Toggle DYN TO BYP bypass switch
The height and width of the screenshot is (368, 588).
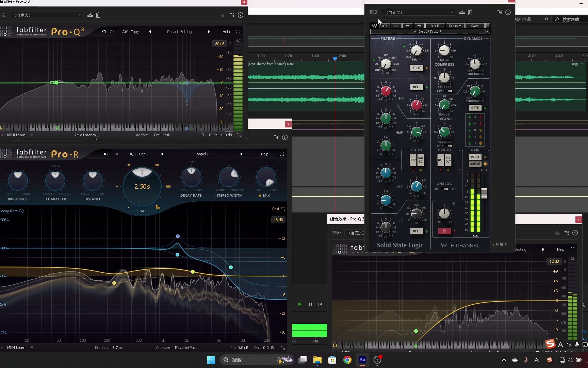click(x=441, y=160)
